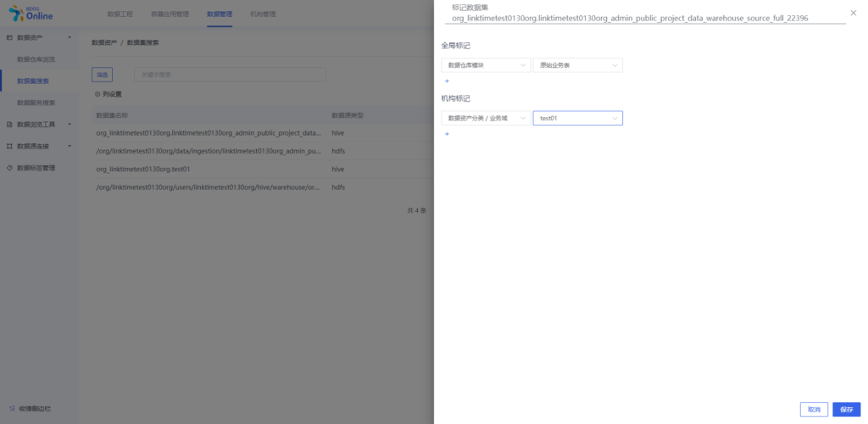Screen dimensions: 868x424
Task: Open 数据服务搜索 in sidebar
Action: (x=36, y=103)
